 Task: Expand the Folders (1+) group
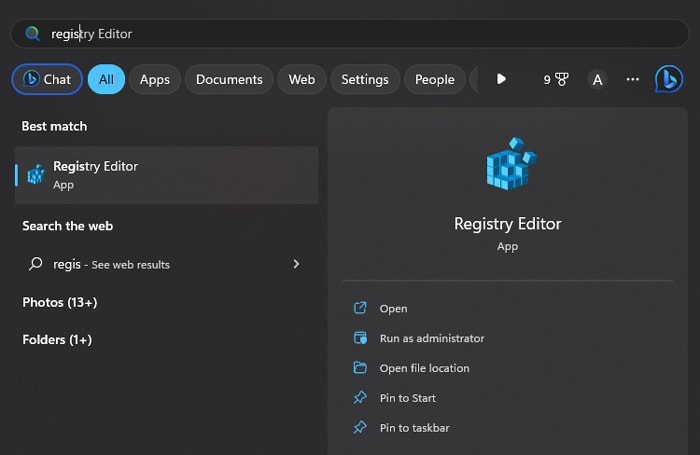pyautogui.click(x=57, y=340)
